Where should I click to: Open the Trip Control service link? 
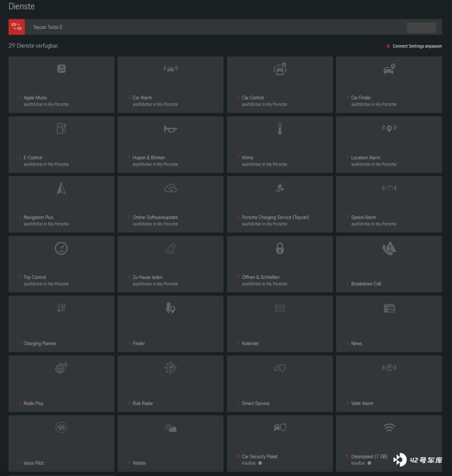(35, 277)
